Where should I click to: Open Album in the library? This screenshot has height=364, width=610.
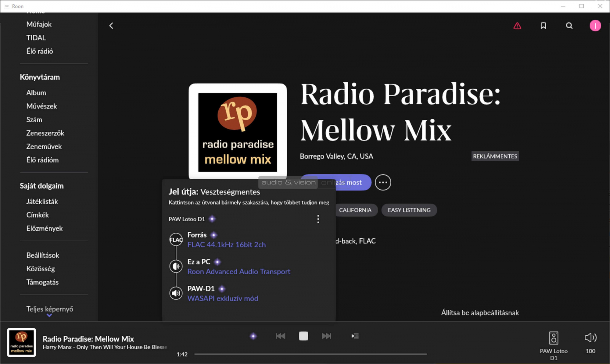coord(36,93)
